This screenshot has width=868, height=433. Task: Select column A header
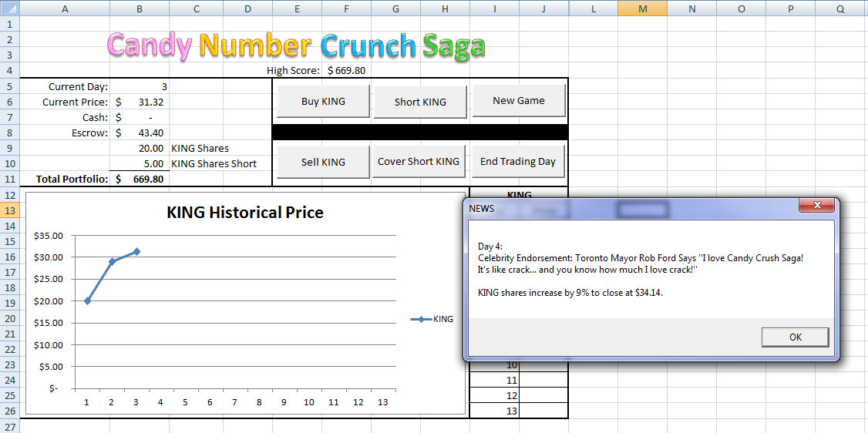click(64, 8)
